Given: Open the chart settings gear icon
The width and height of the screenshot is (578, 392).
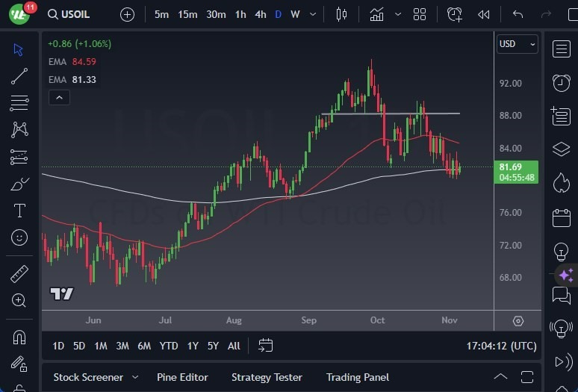Looking at the screenshot, I should click(518, 320).
